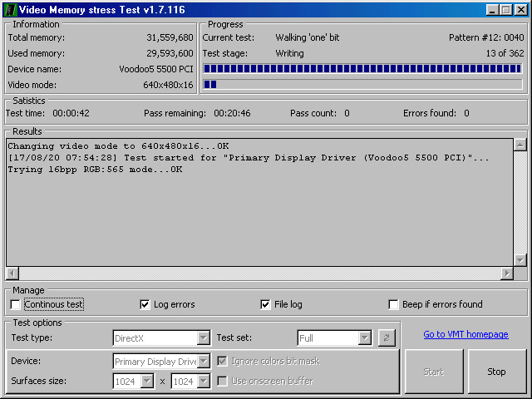Click the results scroll up arrow
The image size is (532, 399).
[520, 145]
